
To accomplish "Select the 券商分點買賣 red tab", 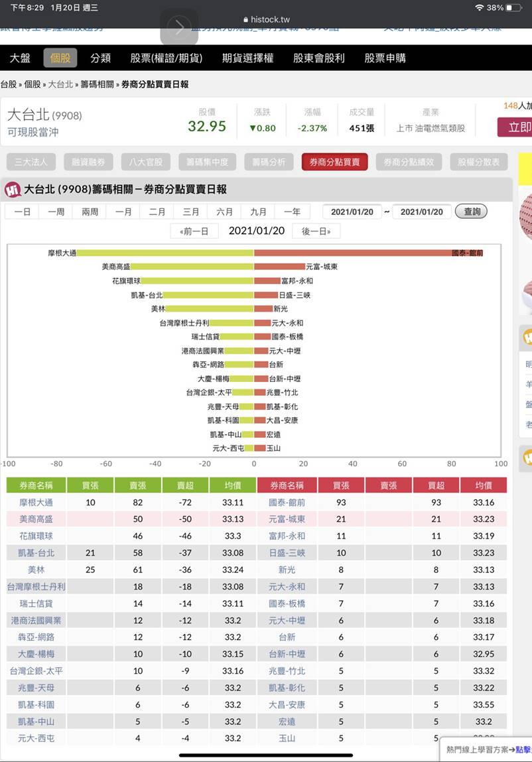I will point(334,162).
